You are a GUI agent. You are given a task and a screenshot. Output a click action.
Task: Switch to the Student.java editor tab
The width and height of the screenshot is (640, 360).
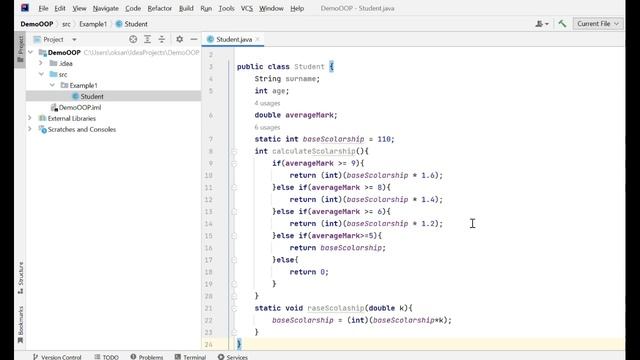coord(233,39)
